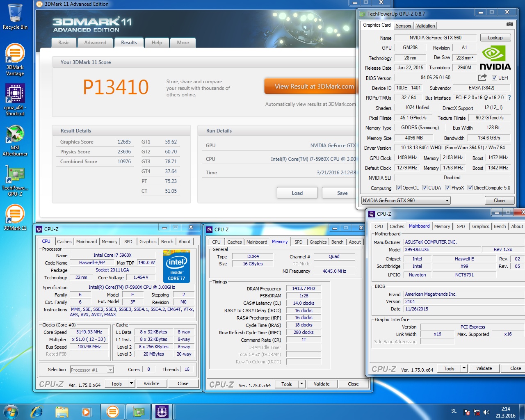Click the Close button in GPU-Z

[x=499, y=201]
